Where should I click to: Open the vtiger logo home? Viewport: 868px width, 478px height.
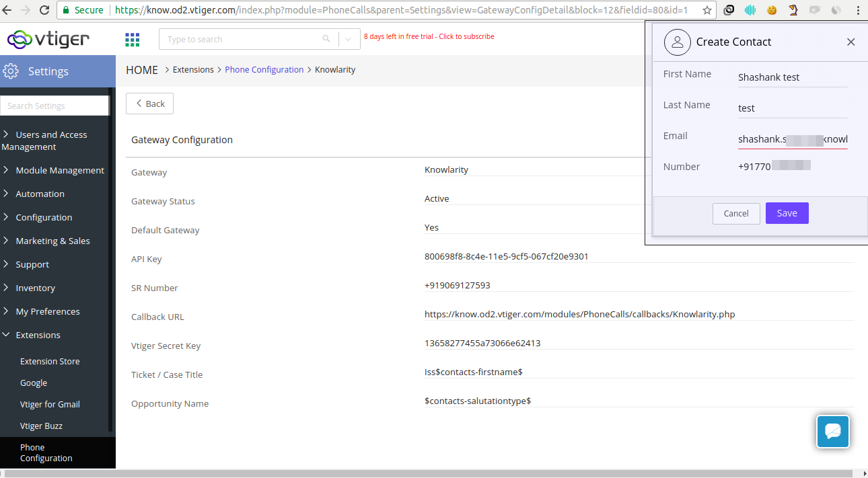(x=48, y=39)
